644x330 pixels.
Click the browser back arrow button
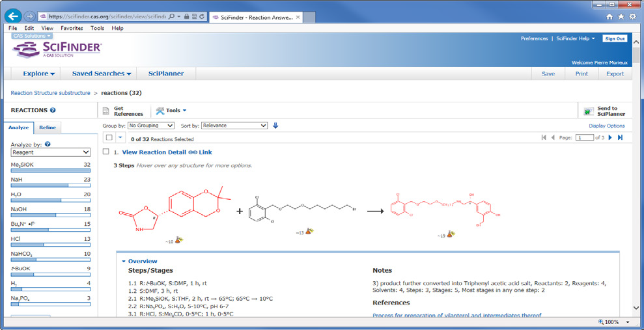[x=14, y=16]
